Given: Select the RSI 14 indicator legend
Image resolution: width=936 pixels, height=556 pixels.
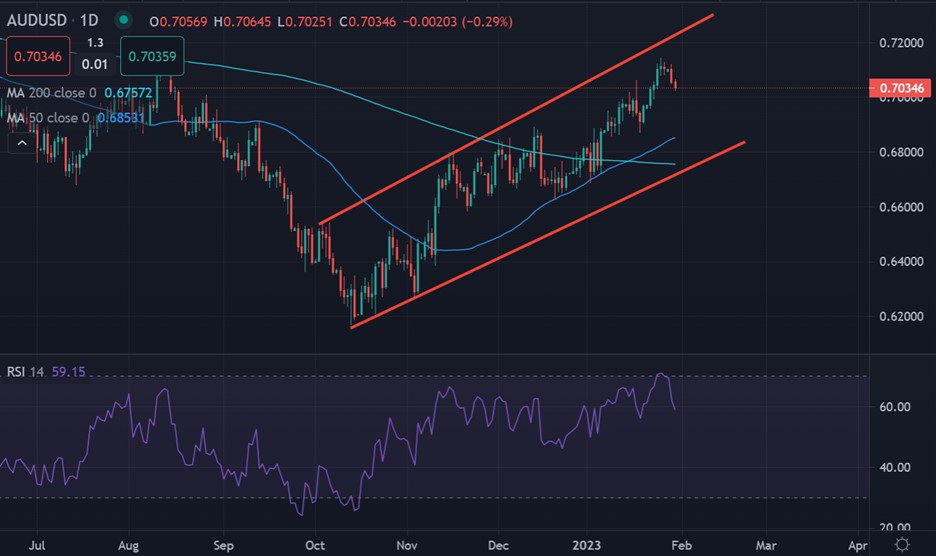Looking at the screenshot, I should click(x=25, y=371).
